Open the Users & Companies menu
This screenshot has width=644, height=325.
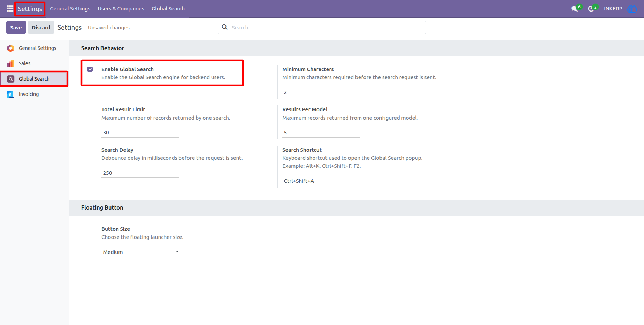pyautogui.click(x=121, y=9)
